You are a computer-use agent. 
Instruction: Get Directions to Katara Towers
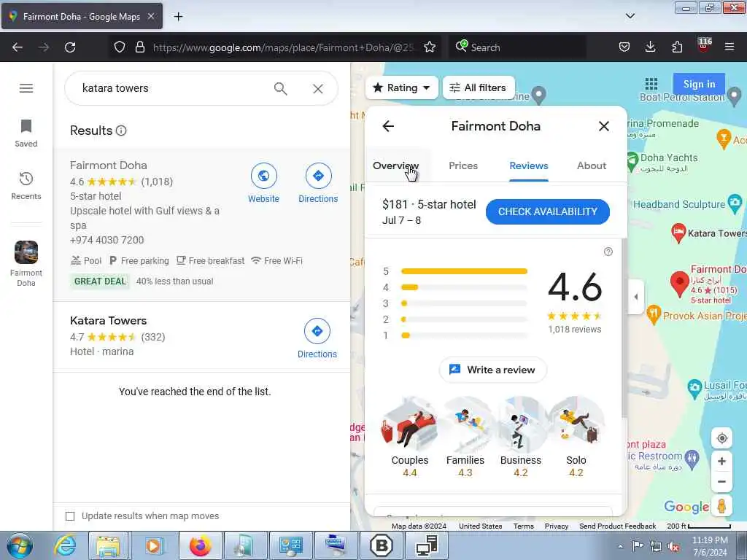pos(317,339)
